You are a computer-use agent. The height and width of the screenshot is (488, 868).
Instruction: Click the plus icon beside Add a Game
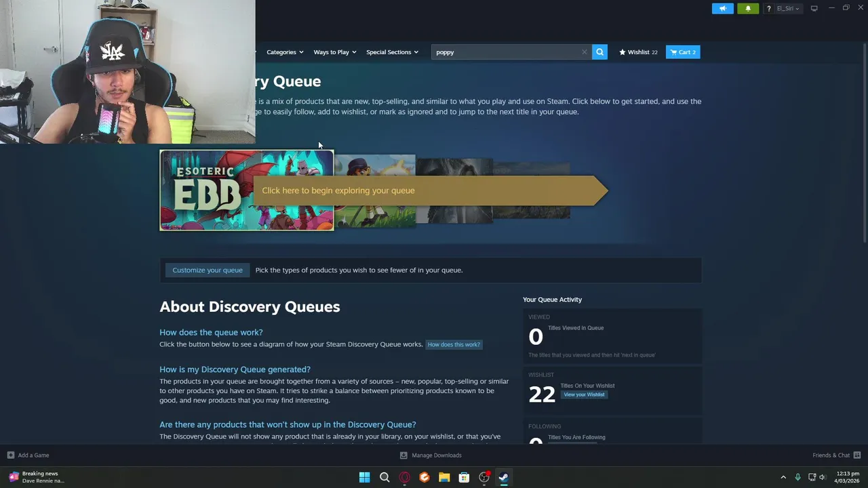pos(10,455)
